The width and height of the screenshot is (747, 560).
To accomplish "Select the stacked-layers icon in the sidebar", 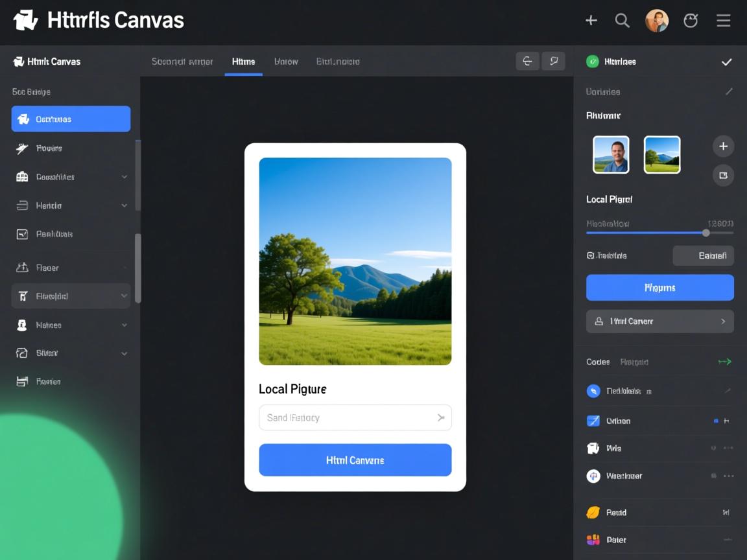I will pyautogui.click(x=21, y=205).
